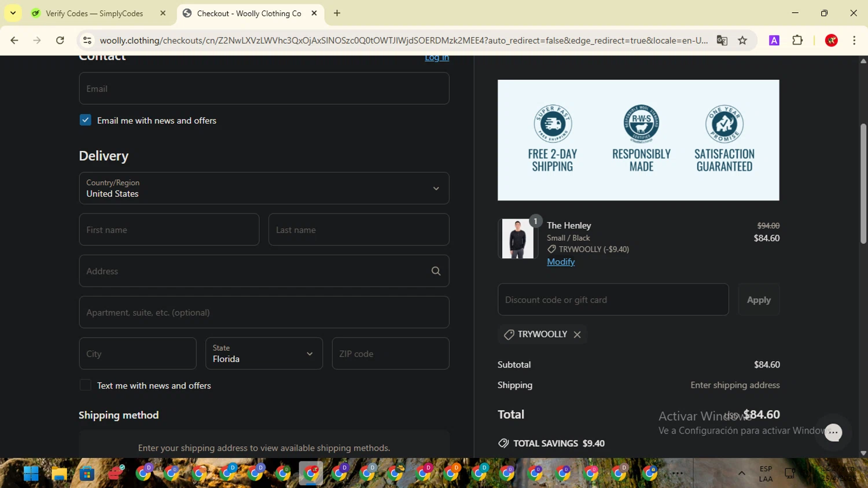The image size is (868, 488).
Task: Open the purple A extension
Action: click(x=774, y=40)
